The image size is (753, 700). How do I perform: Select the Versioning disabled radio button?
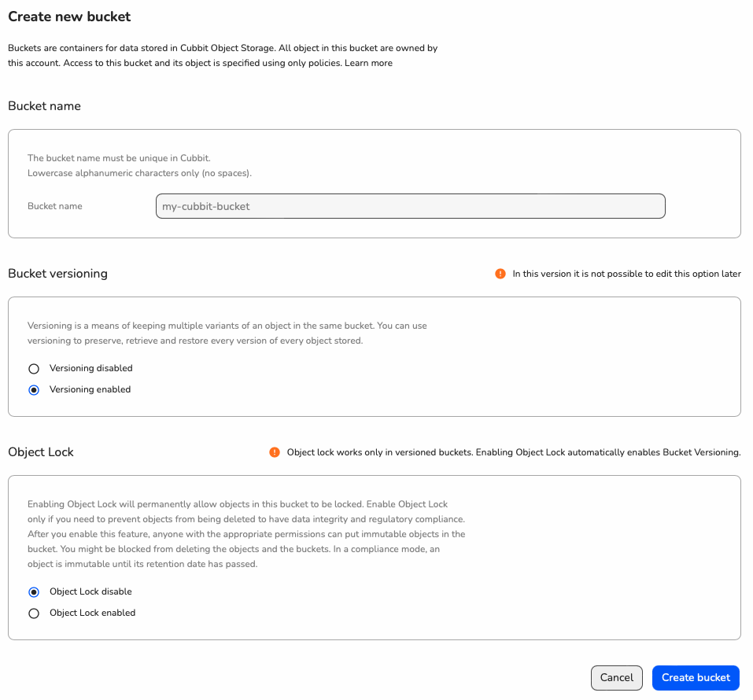tap(34, 369)
